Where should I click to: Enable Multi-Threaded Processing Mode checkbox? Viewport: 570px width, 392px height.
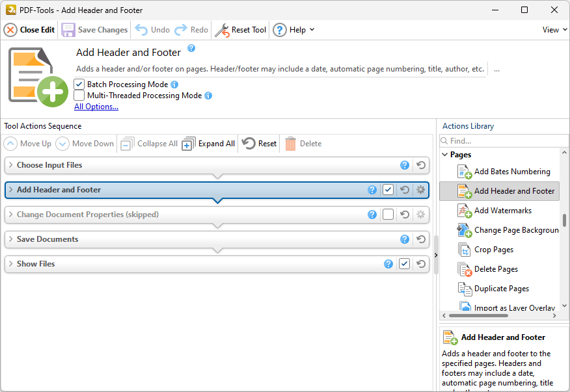(x=79, y=95)
